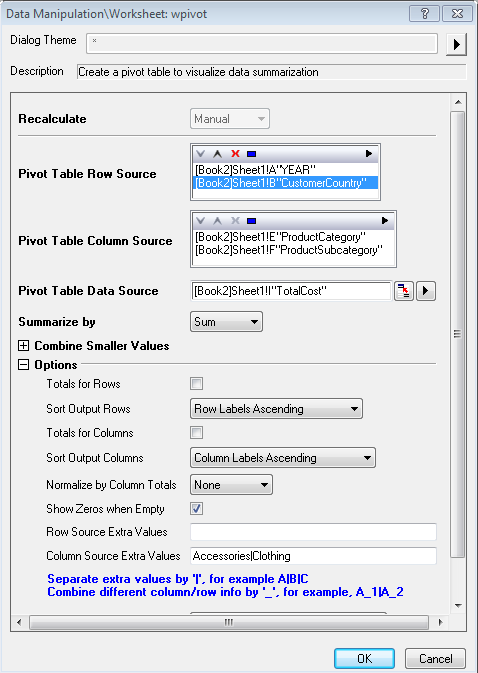Open Sort Output Rows dropdown
The height and width of the screenshot is (673, 478).
276,409
